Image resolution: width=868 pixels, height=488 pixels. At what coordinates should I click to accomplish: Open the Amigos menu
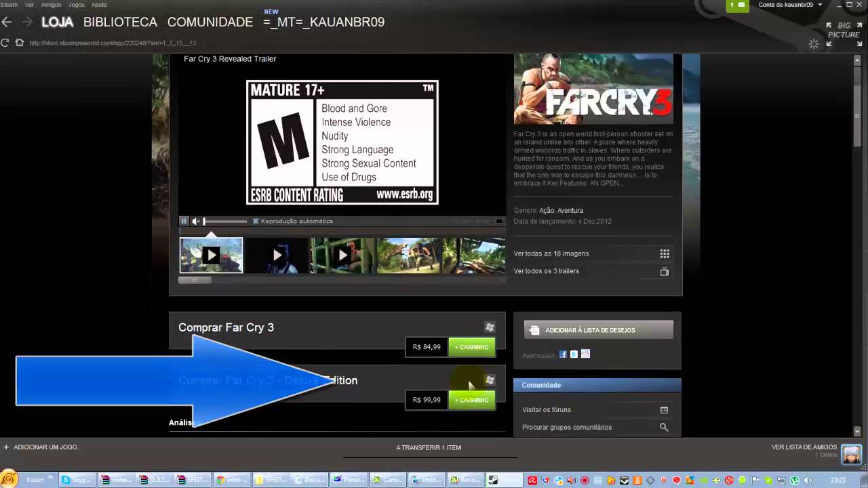pos(51,5)
